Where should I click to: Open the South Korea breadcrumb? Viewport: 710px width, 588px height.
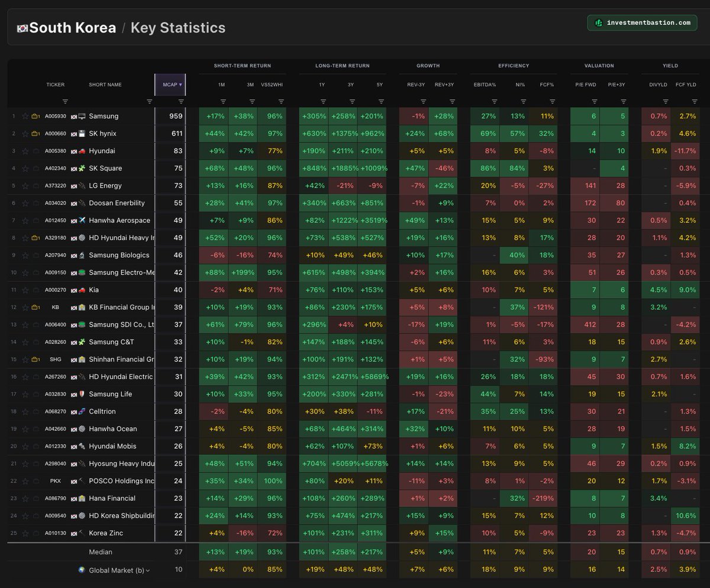pyautogui.click(x=73, y=28)
